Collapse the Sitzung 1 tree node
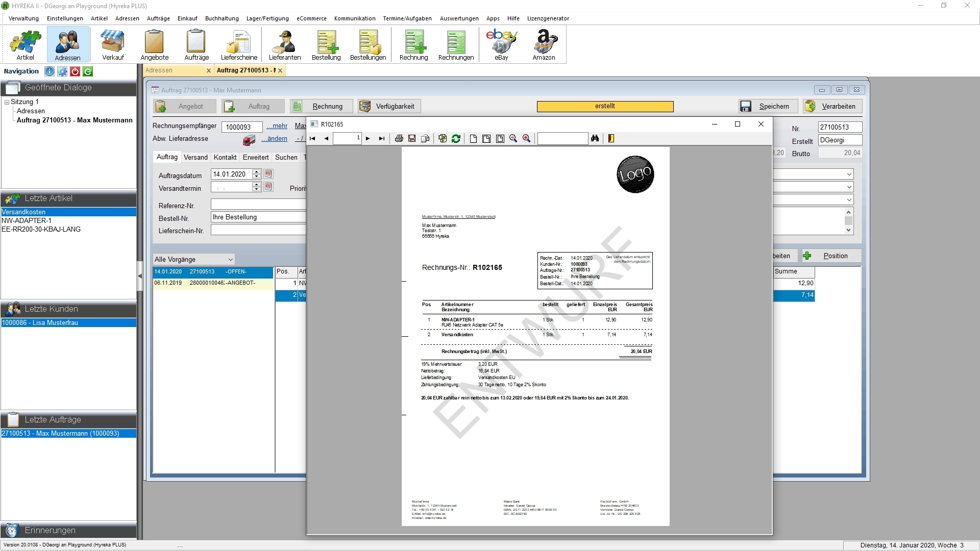Screen dimensions: 980x551 coord(7,102)
